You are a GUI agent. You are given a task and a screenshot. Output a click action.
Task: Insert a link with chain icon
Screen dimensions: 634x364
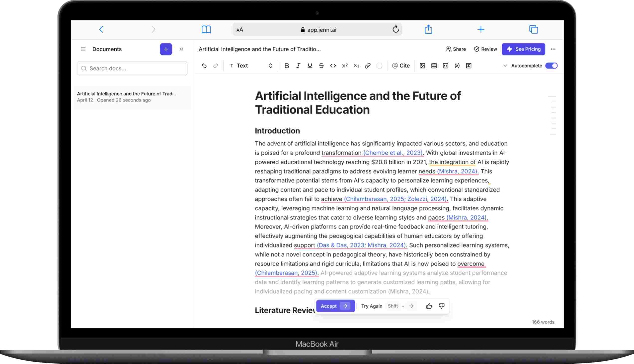[x=368, y=66]
